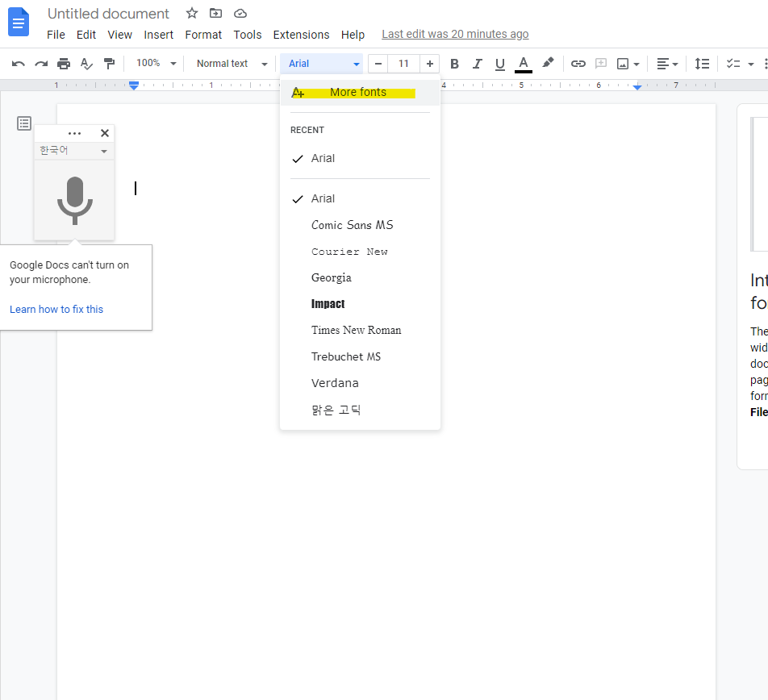Open the text color picker
Image resolution: width=768 pixels, height=700 pixels.
click(x=523, y=65)
